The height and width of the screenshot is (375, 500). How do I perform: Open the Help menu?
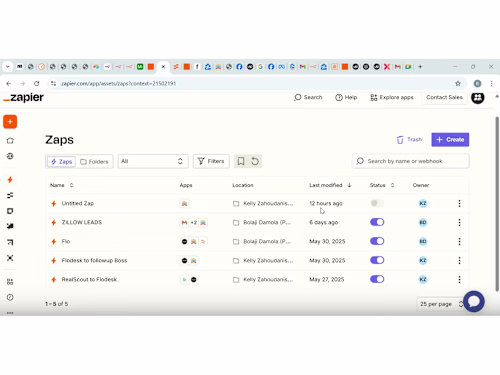coord(346,97)
